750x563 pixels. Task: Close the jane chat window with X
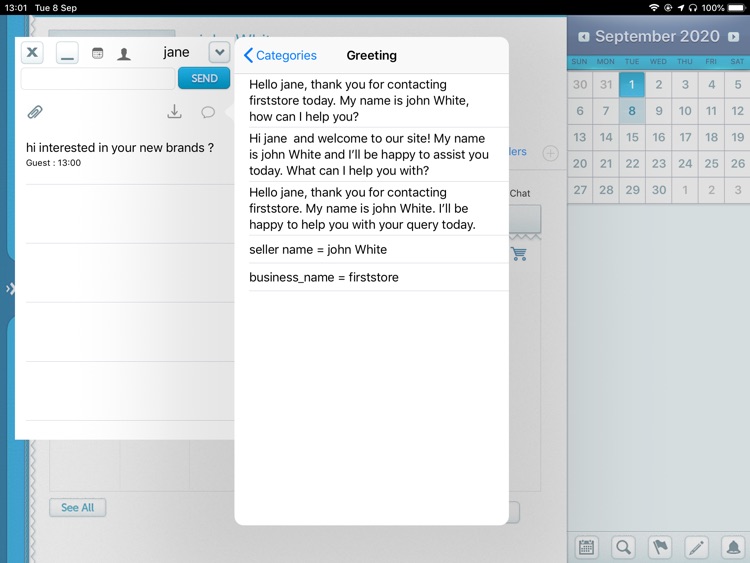point(32,53)
